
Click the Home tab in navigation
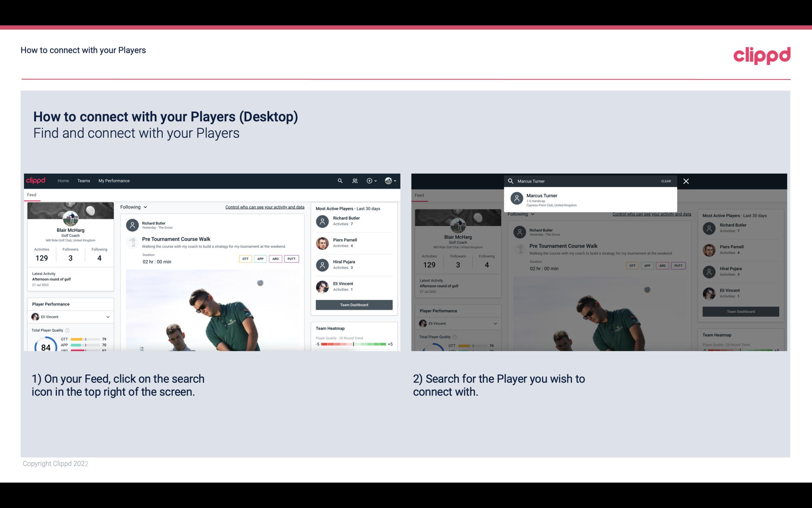tap(63, 180)
